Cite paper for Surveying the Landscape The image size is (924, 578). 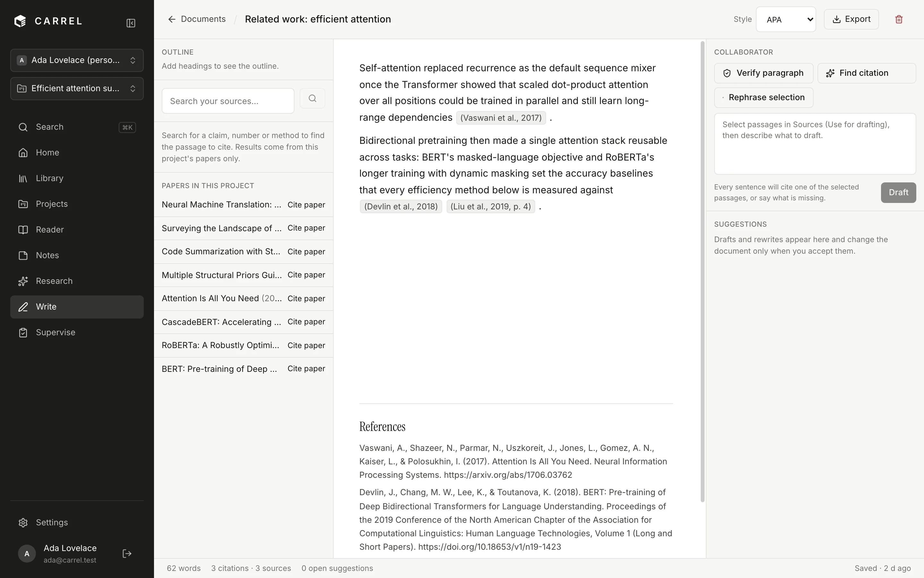click(x=306, y=228)
